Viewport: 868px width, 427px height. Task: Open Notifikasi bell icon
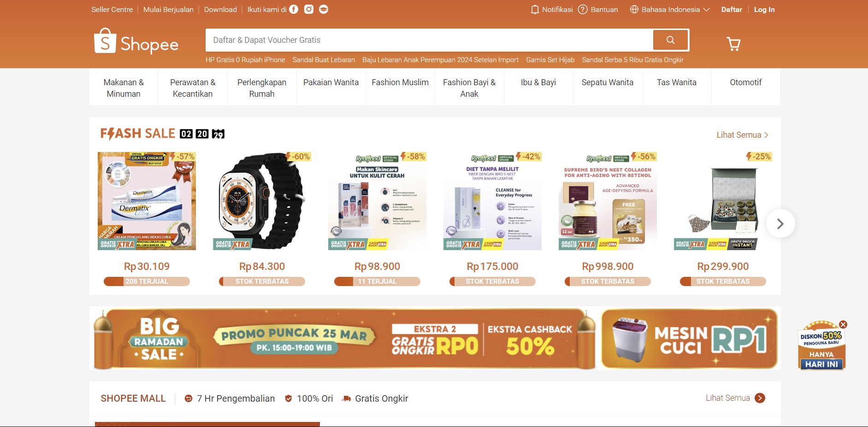(535, 10)
